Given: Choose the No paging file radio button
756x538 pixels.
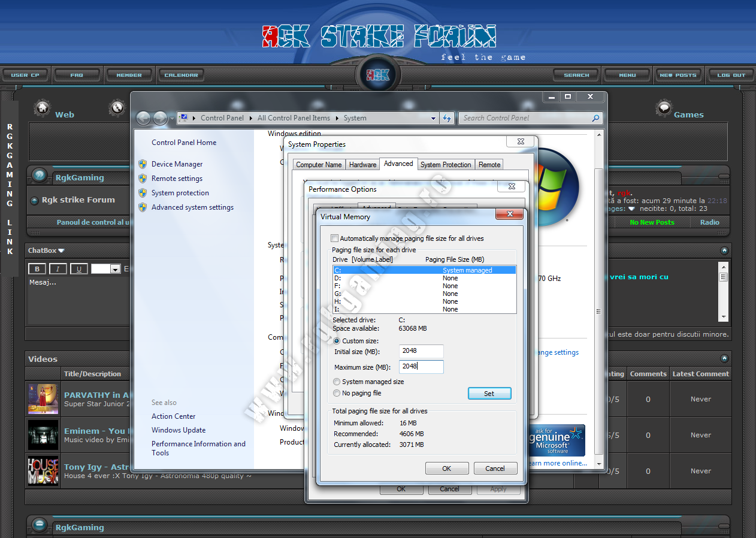Looking at the screenshot, I should [337, 393].
